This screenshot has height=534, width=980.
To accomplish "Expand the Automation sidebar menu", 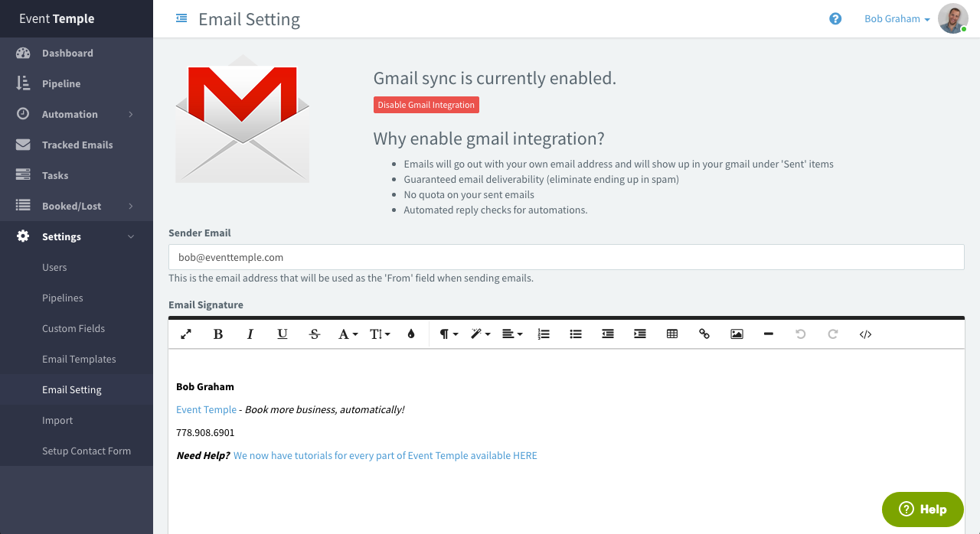I will pyautogui.click(x=77, y=114).
